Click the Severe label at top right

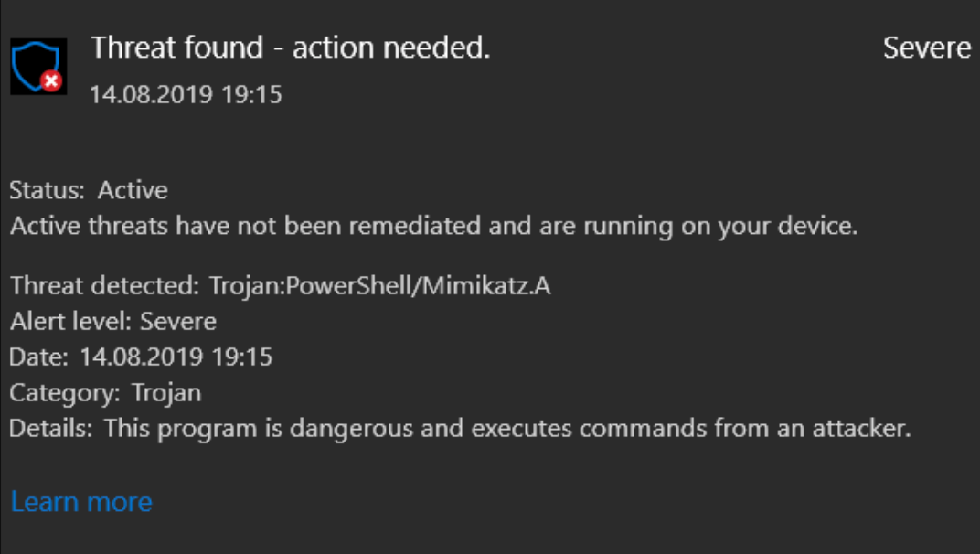(x=926, y=48)
